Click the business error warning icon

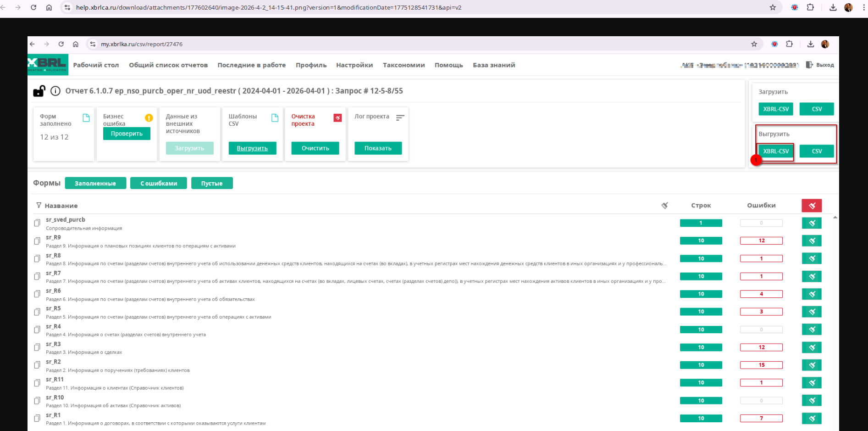(149, 118)
